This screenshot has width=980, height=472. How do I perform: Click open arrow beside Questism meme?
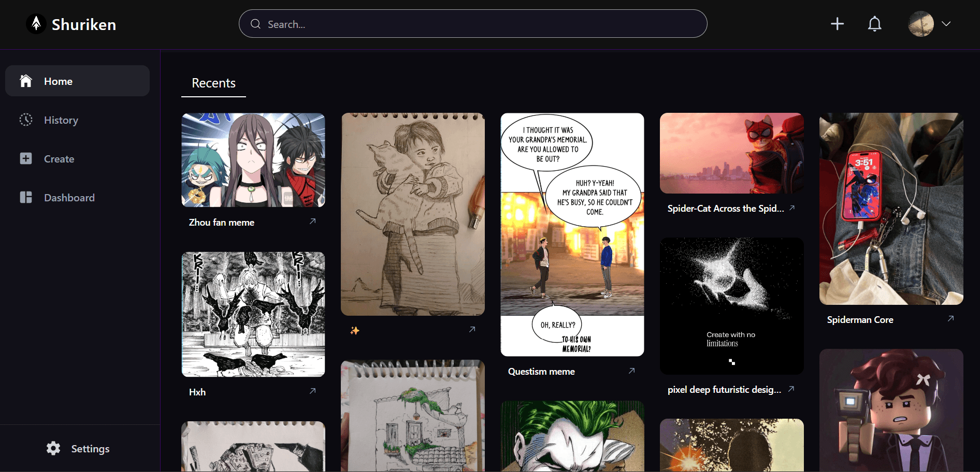pyautogui.click(x=631, y=371)
